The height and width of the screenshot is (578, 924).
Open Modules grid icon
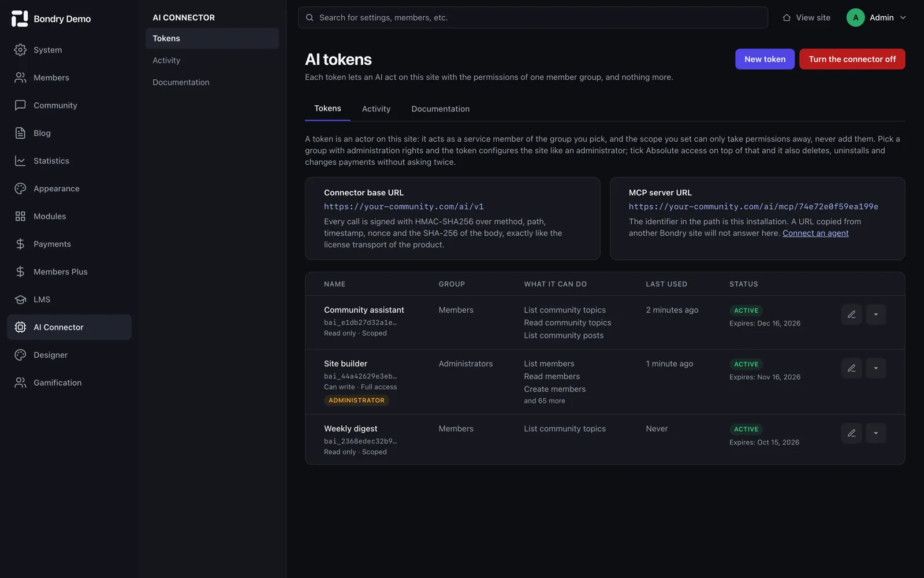[x=20, y=216]
